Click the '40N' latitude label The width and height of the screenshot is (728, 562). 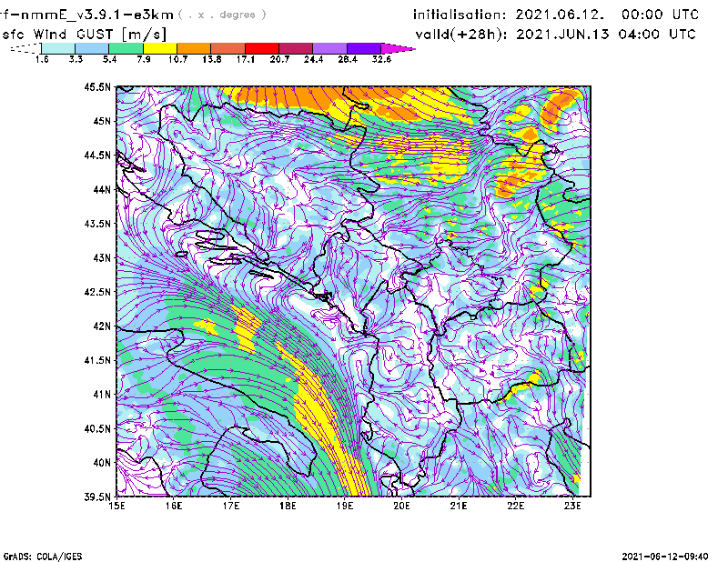point(102,463)
